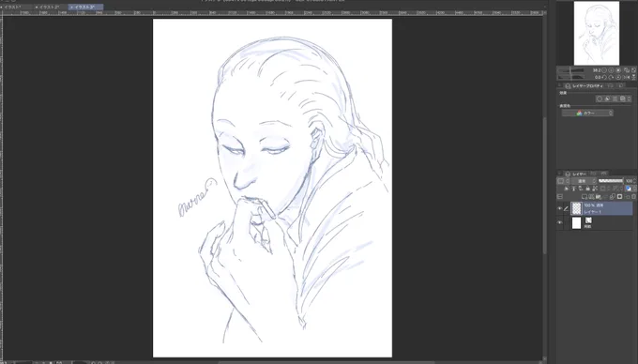
Task: Select レイヤー panel tab
Action: [576, 174]
